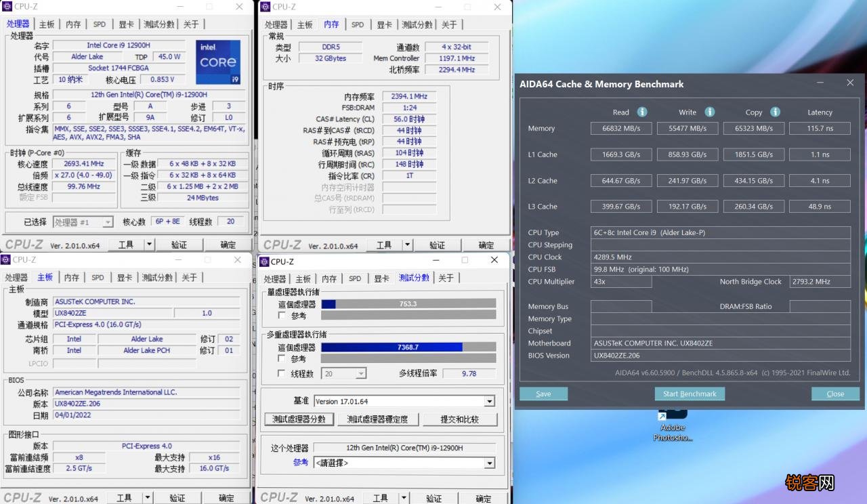
Task: Click the TDP value 45.0 W
Action: tap(169, 57)
